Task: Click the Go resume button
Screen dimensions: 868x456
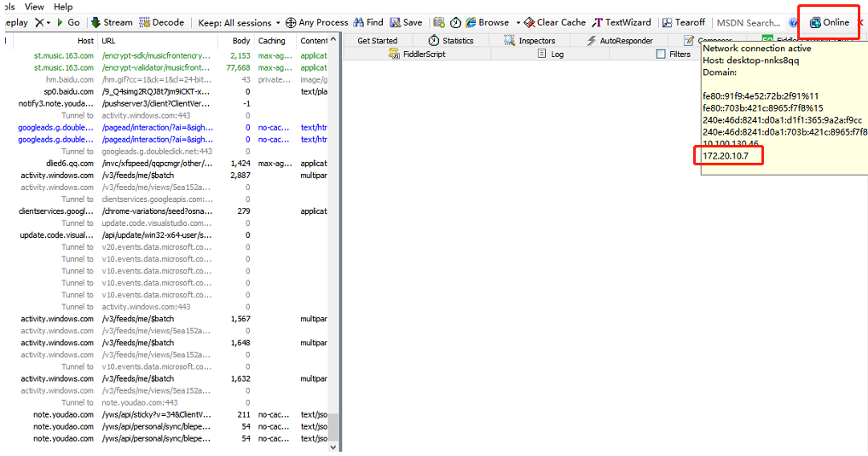Action: tap(68, 23)
